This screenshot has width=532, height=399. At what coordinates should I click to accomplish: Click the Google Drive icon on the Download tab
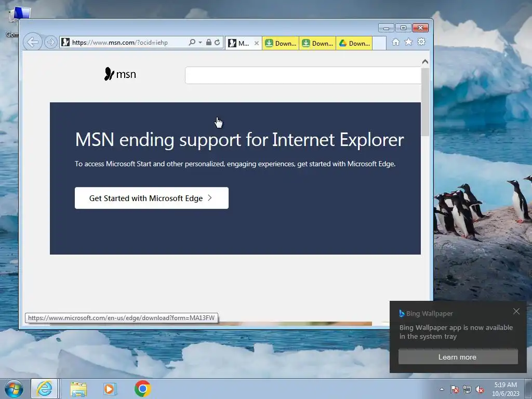pyautogui.click(x=343, y=43)
